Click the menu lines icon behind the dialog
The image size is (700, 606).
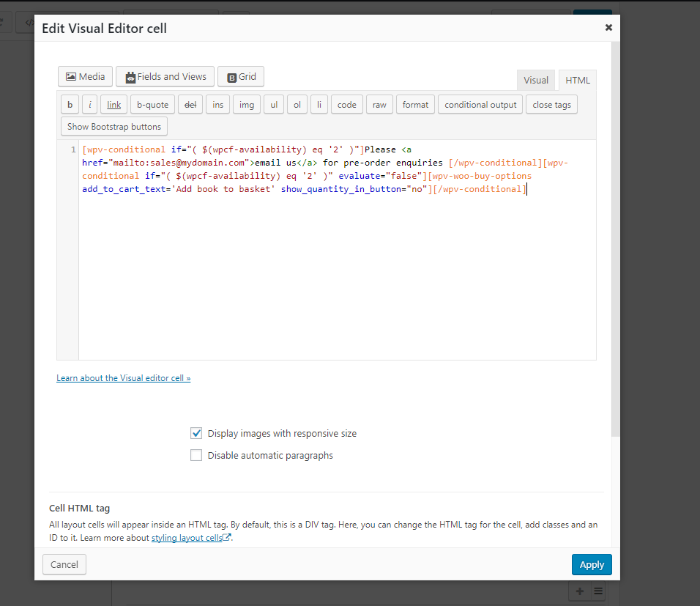click(x=598, y=591)
